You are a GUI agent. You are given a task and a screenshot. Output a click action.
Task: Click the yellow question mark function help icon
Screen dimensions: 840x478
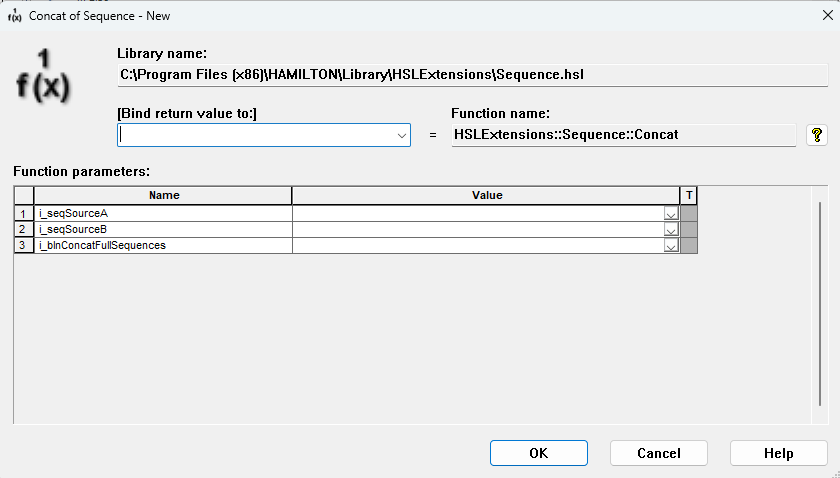pos(816,135)
